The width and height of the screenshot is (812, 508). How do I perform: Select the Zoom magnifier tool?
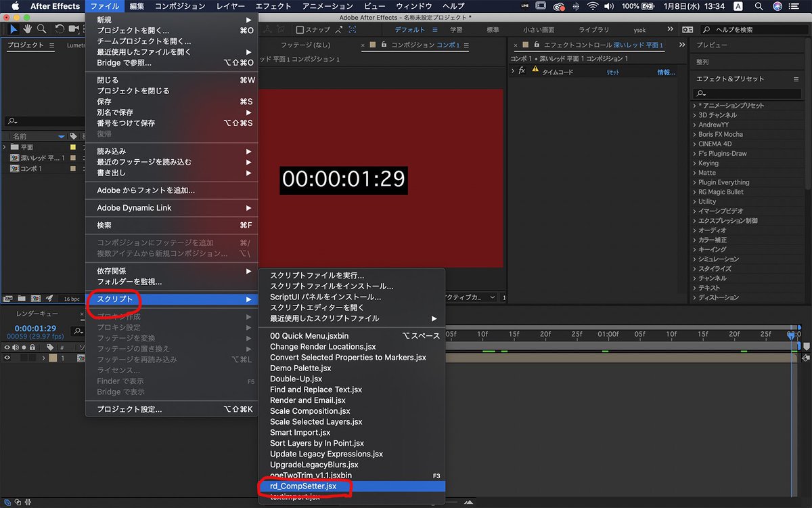(x=41, y=29)
